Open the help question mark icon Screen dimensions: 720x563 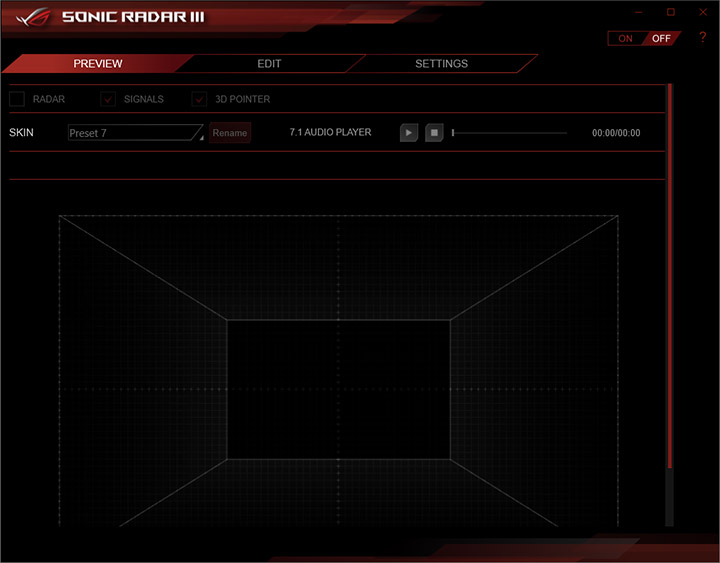(703, 38)
